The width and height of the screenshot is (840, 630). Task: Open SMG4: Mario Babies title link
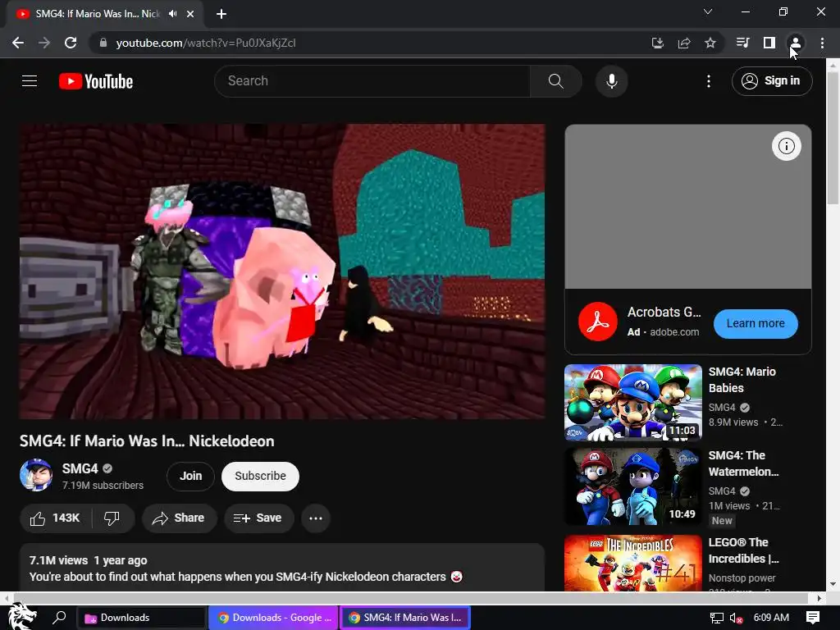click(x=742, y=380)
